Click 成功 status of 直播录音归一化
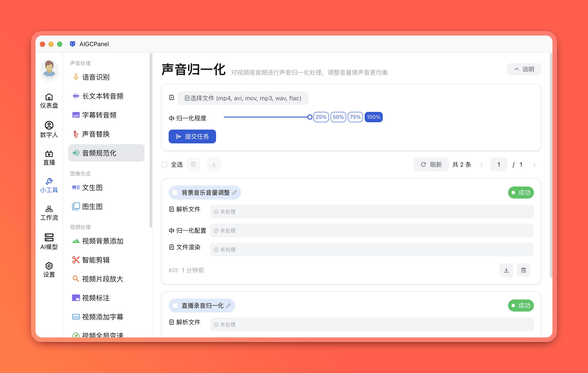Viewport: 588px width, 373px height. 521,306
